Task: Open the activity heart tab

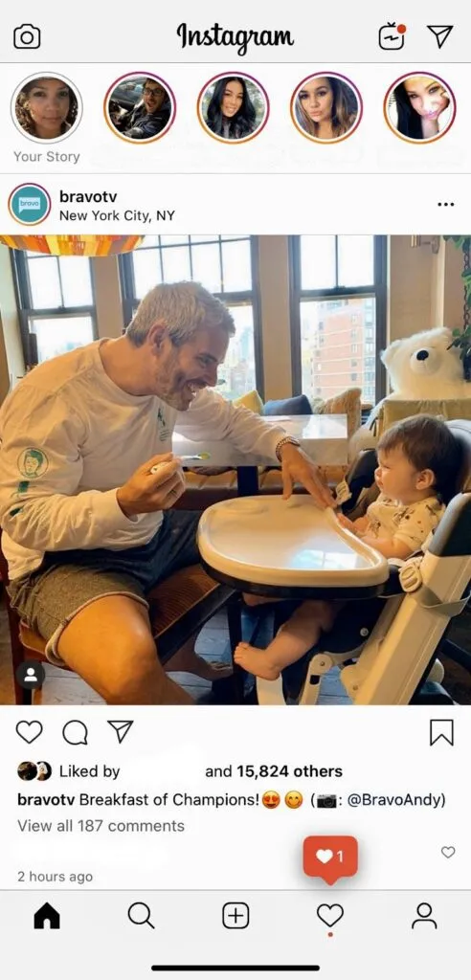Action: [329, 916]
